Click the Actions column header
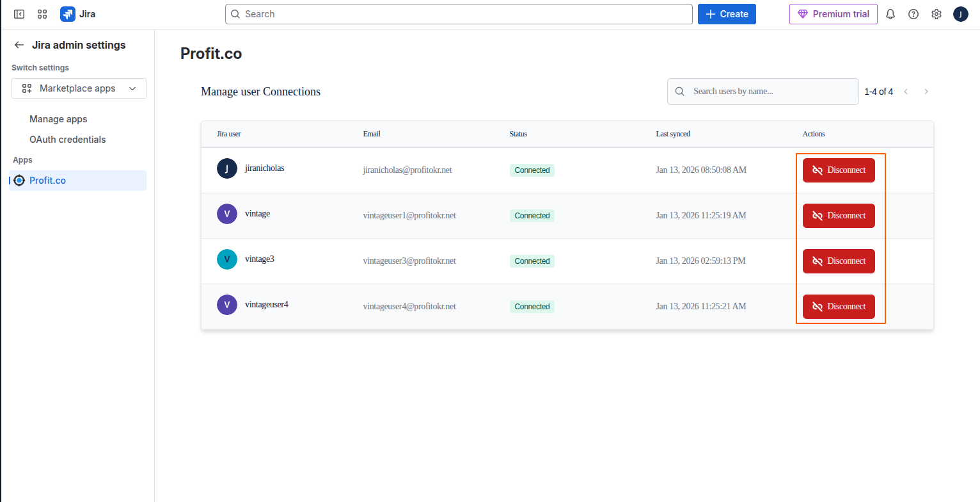Viewport: 980px width, 502px height. pos(814,134)
